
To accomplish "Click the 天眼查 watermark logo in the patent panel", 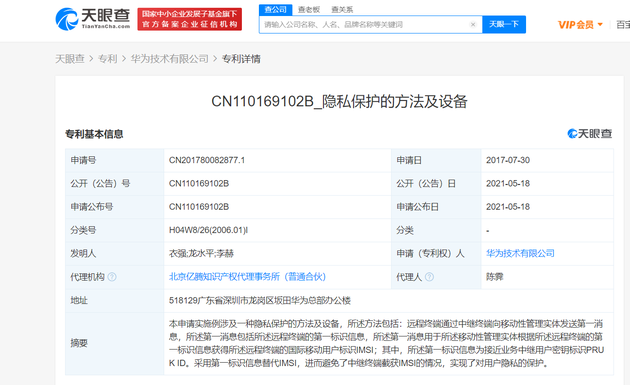I will pyautogui.click(x=589, y=134).
